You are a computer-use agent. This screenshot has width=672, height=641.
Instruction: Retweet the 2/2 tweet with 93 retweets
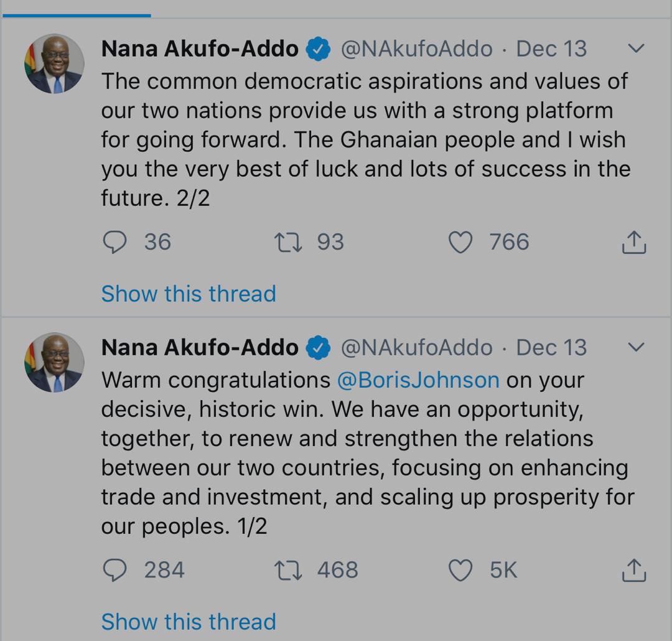(x=289, y=242)
